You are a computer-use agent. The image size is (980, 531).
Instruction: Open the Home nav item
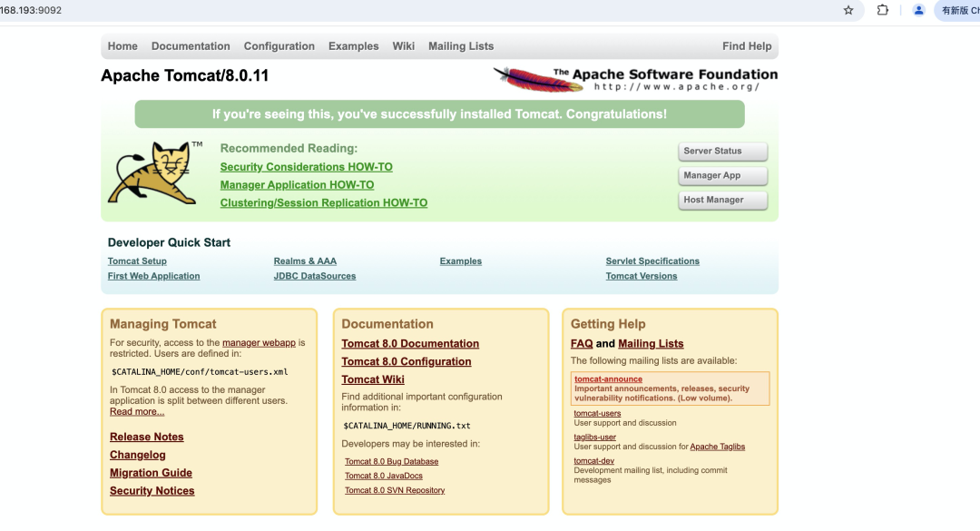coord(122,46)
